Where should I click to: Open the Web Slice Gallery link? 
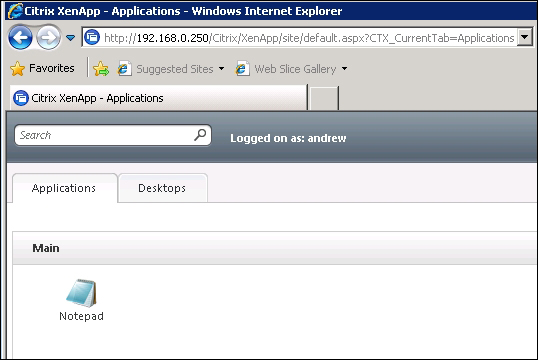click(x=286, y=69)
